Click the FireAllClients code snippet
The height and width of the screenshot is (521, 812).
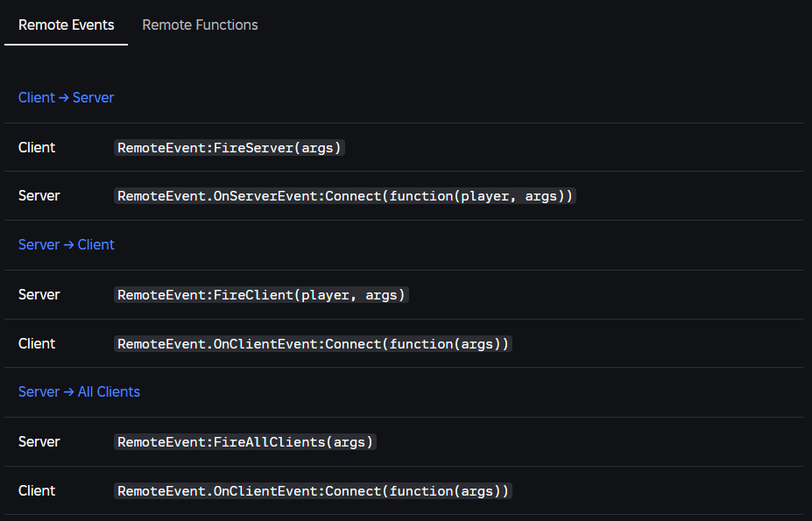pyautogui.click(x=245, y=441)
